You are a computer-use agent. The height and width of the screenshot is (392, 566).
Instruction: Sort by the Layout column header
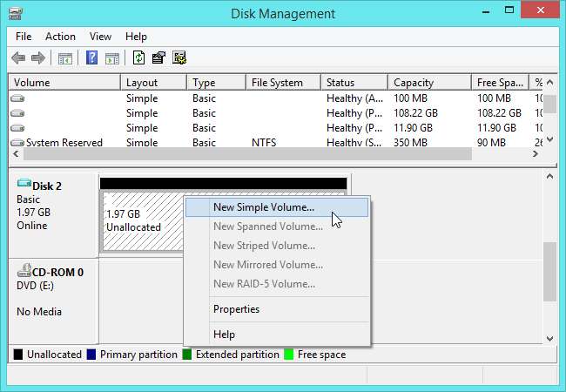(x=153, y=83)
